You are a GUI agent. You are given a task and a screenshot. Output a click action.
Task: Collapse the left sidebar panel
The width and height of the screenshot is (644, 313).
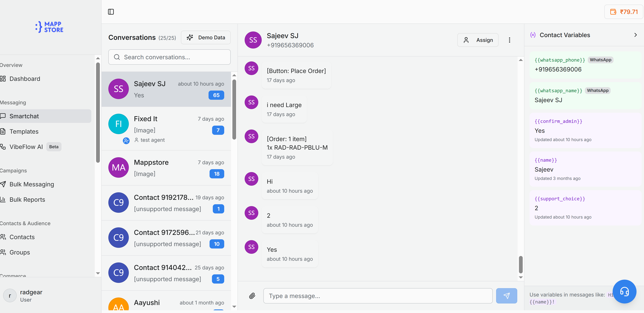111,12
